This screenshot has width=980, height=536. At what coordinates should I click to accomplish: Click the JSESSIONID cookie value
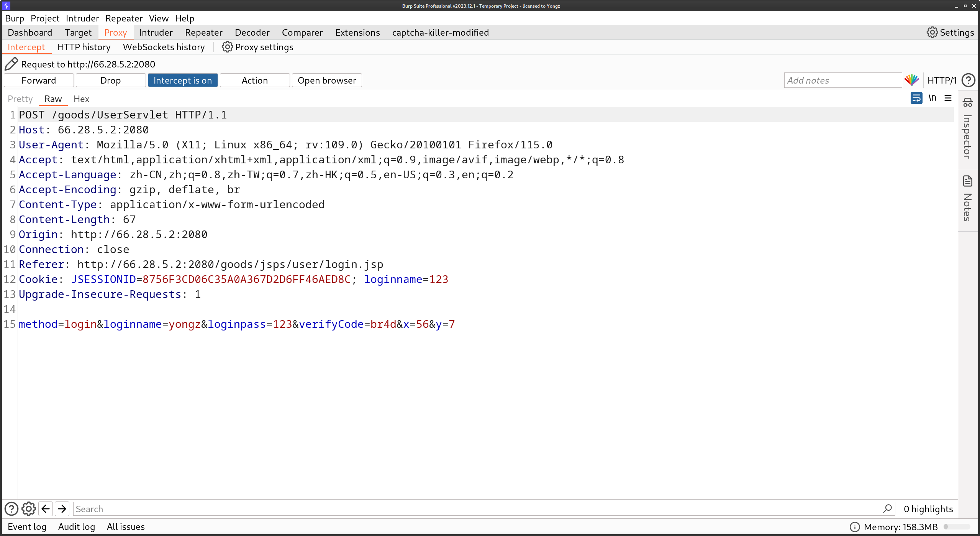pyautogui.click(x=247, y=279)
